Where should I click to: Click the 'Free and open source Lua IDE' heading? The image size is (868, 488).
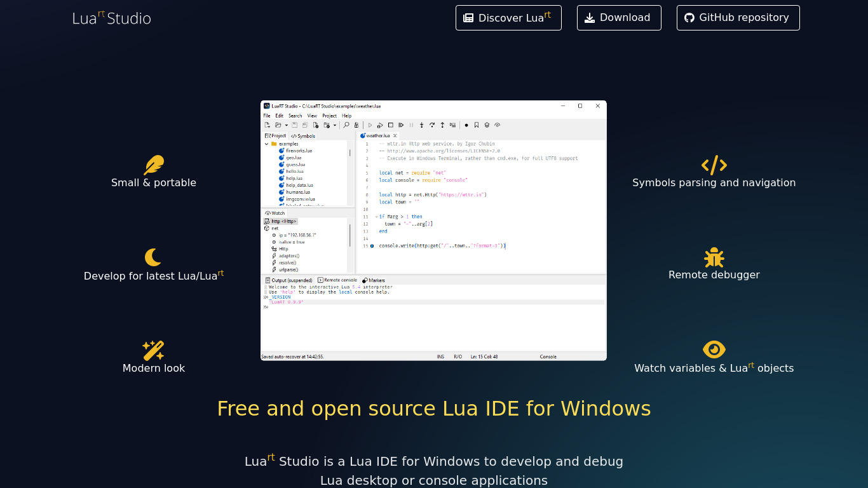pos(434,408)
